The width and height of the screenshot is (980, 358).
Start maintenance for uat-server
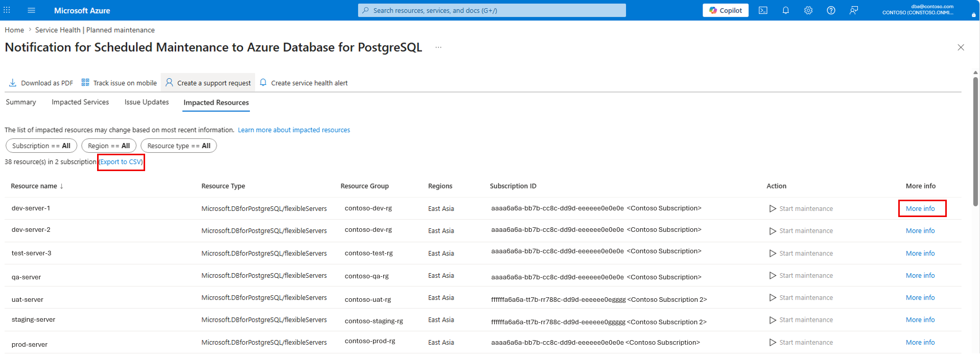pyautogui.click(x=801, y=298)
